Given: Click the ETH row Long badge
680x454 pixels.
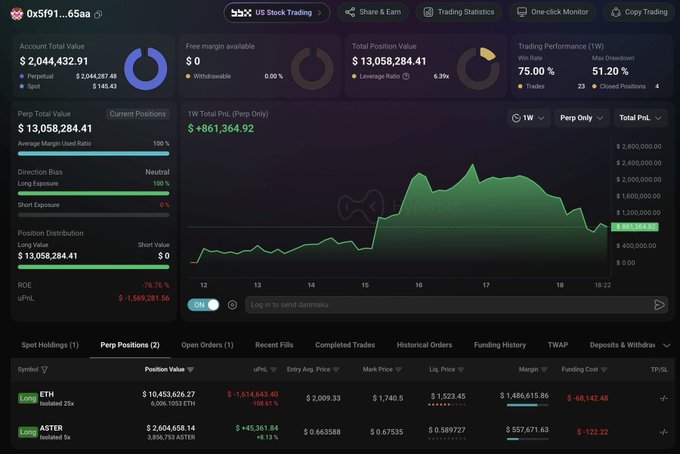Looking at the screenshot, I should (x=28, y=398).
